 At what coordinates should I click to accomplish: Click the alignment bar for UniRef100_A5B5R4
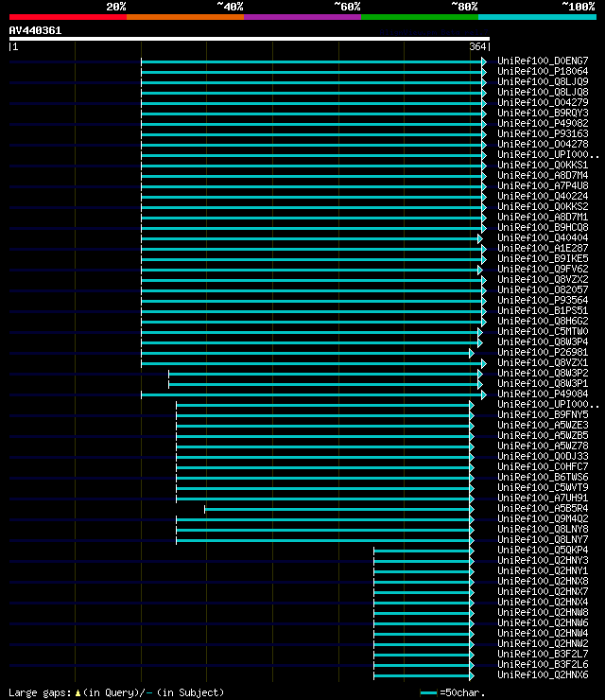339,509
